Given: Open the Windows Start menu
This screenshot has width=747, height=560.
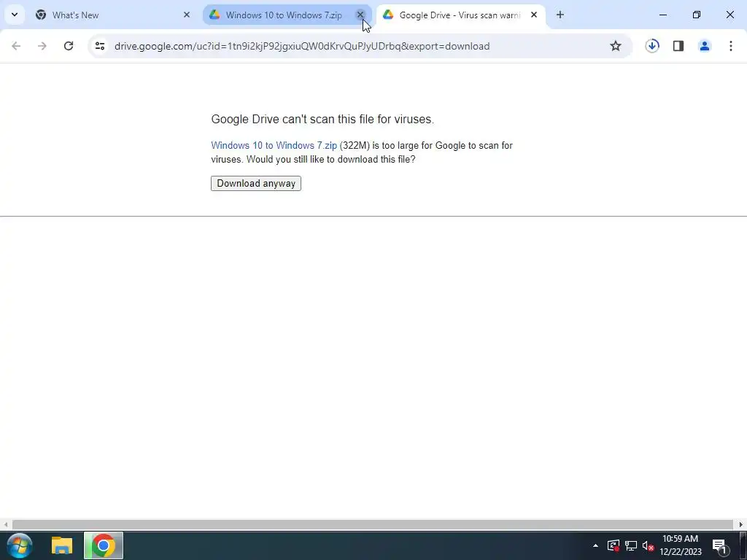Looking at the screenshot, I should coord(20,545).
